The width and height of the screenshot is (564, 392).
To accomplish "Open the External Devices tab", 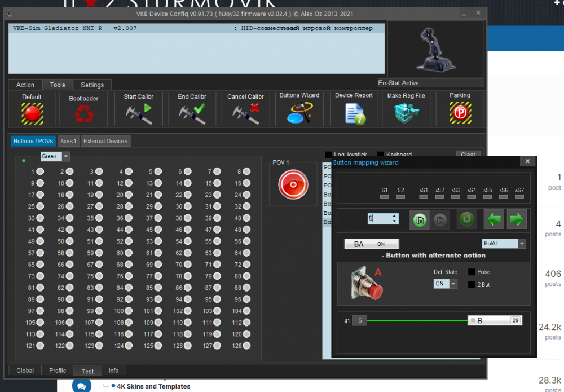I will (x=105, y=141).
